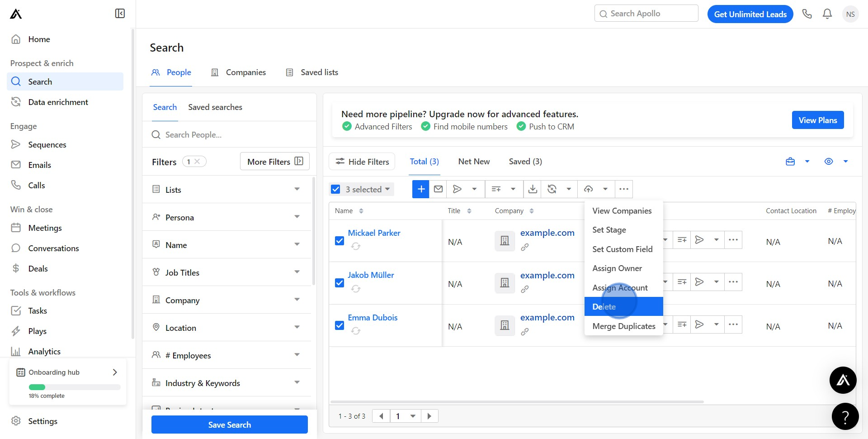Open the Saved searches tab
Viewport: 868px width, 439px height.
click(x=215, y=107)
